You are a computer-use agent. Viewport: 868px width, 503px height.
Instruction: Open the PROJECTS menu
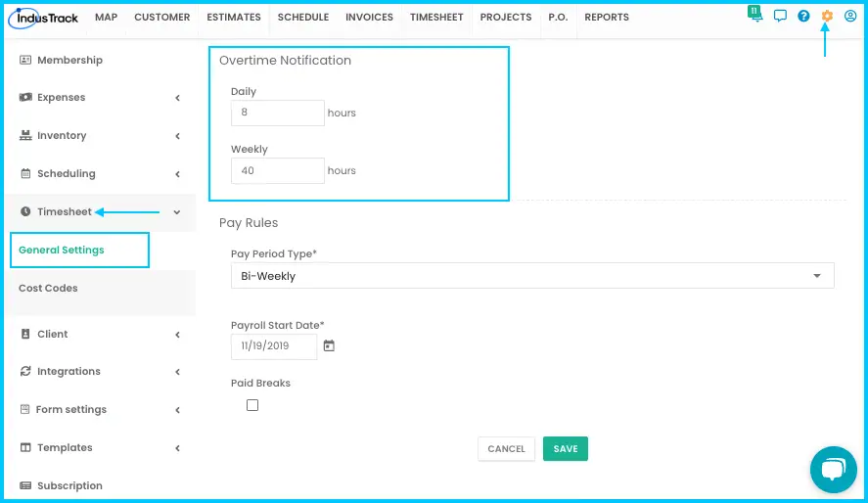[505, 18]
